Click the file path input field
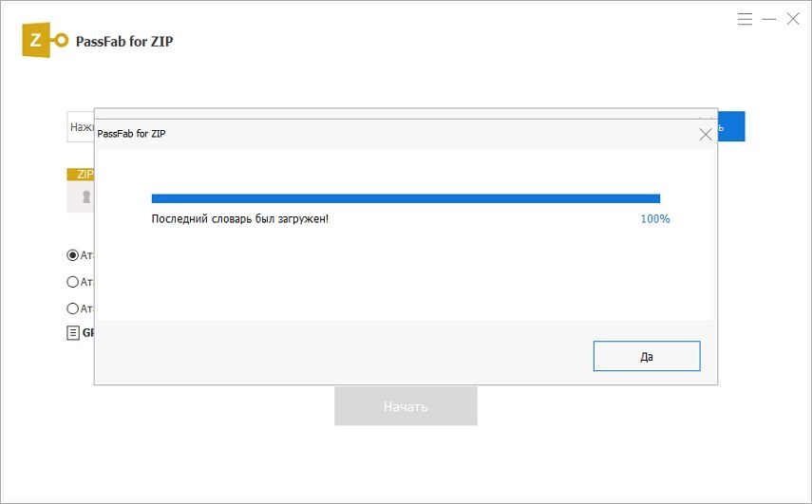 pyautogui.click(x=80, y=126)
